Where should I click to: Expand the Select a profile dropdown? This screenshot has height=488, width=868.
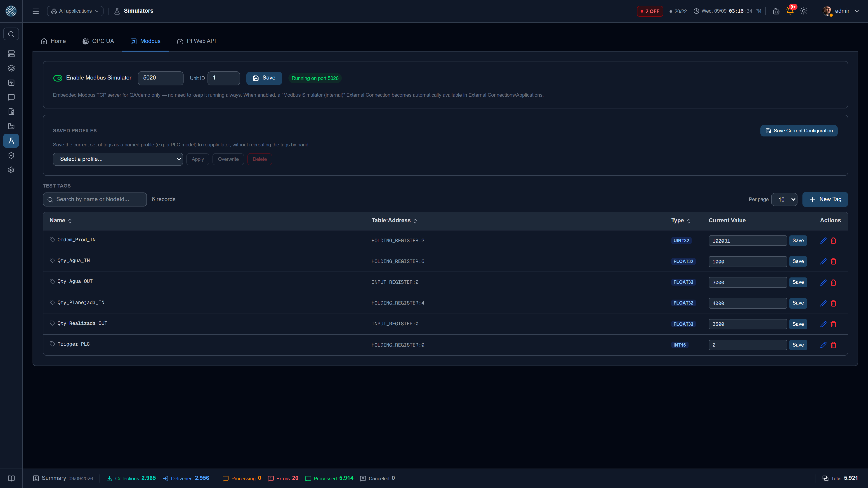point(118,159)
